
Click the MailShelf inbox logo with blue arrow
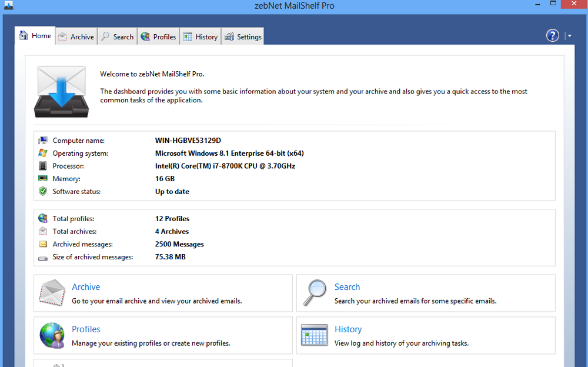click(62, 92)
